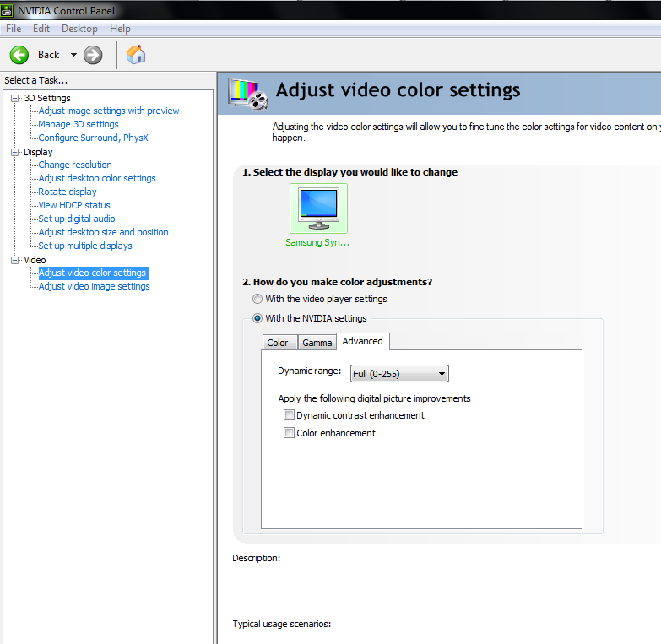
Task: Open the Desktop menu
Action: click(79, 29)
